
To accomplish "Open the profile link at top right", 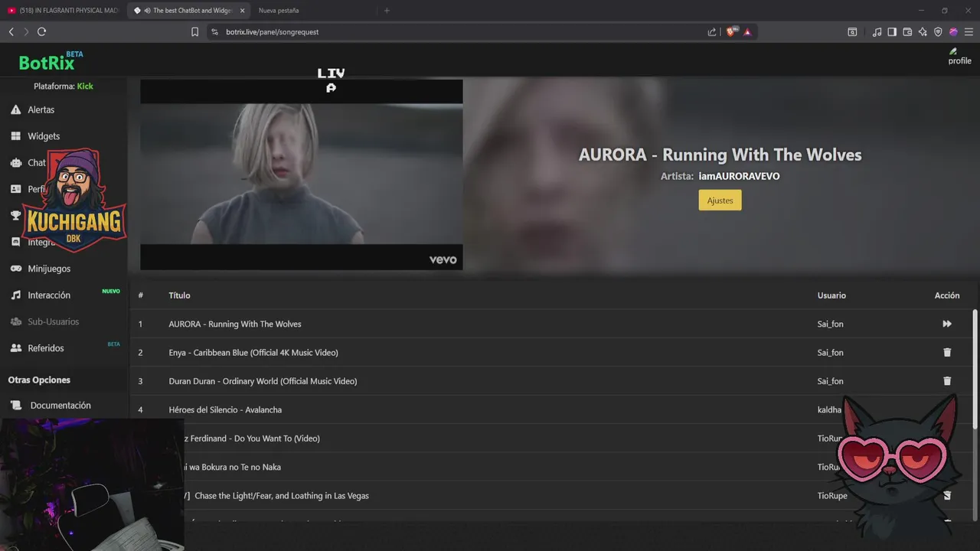I will click(x=959, y=57).
